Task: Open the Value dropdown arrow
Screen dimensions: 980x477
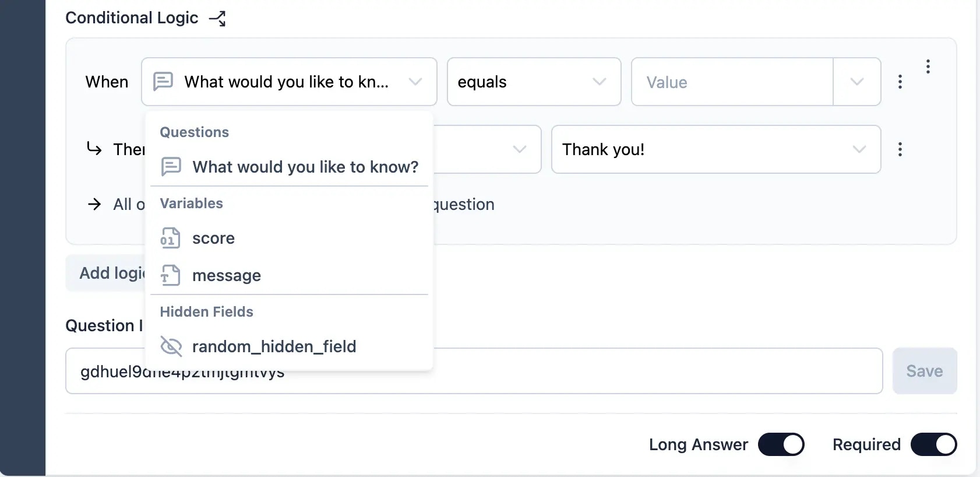Action: [x=856, y=82]
